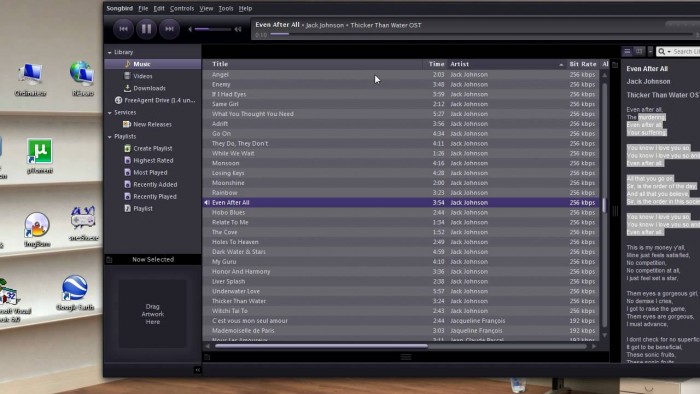The image size is (700, 394).
Task: Sort by Time column
Action: tap(435, 64)
